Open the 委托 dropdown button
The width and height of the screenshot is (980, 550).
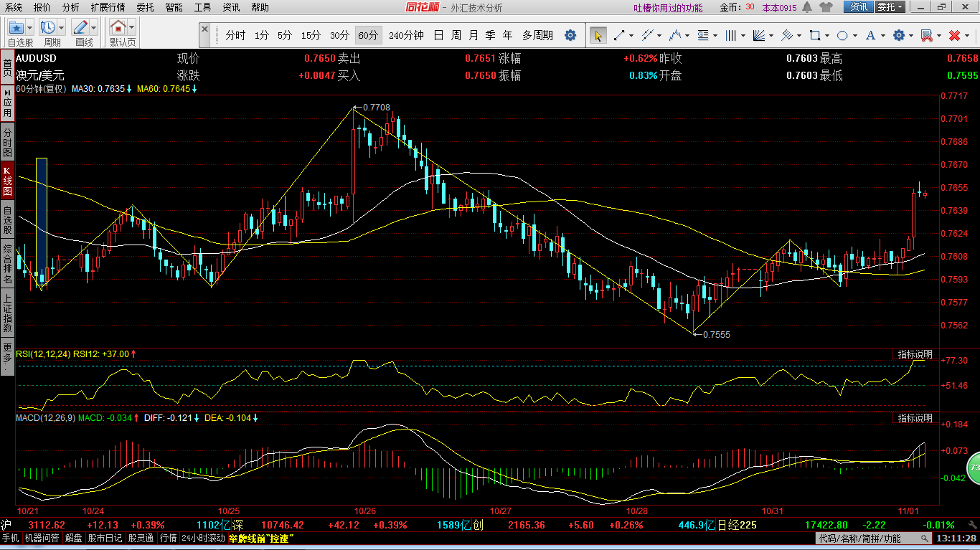[x=889, y=7]
